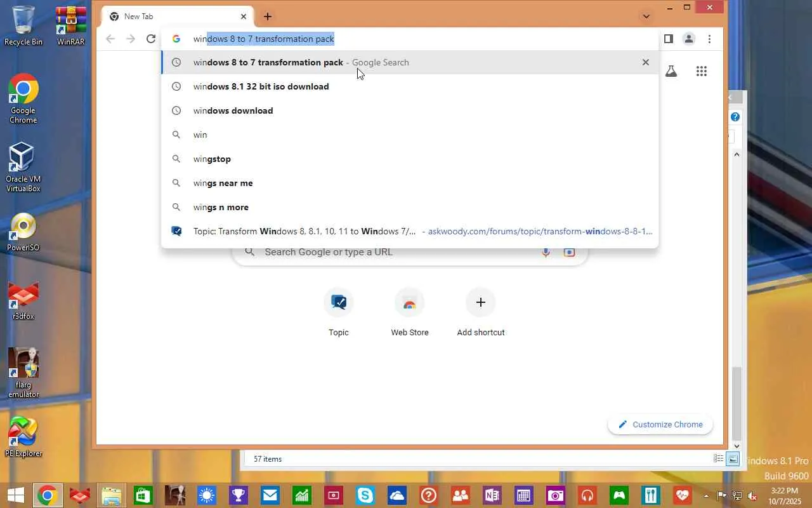Open the Windows Start button

click(x=15, y=495)
